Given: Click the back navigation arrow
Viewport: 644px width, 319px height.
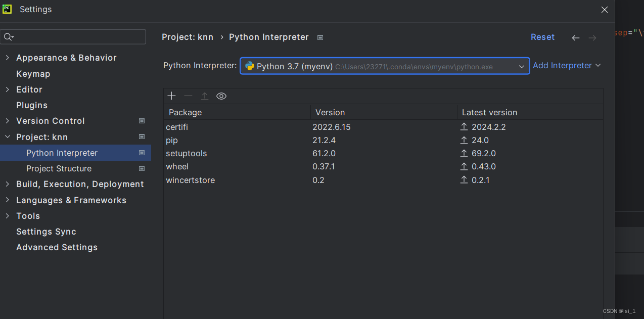Looking at the screenshot, I should (575, 38).
